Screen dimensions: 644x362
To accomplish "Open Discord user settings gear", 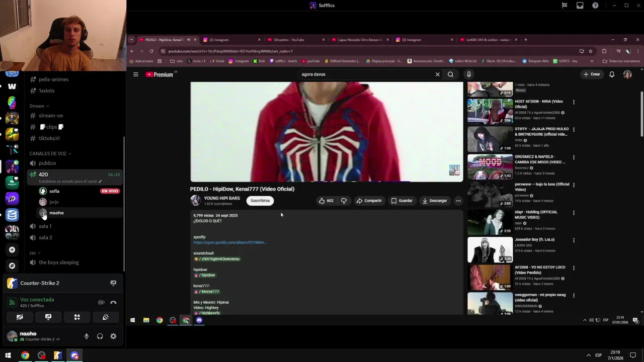I will (113, 336).
